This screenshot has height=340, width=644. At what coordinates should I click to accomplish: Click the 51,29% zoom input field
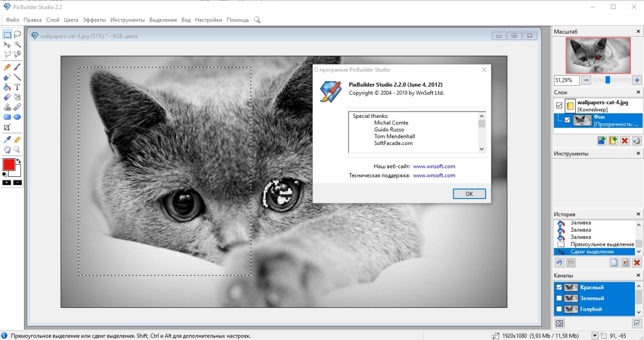(x=567, y=80)
